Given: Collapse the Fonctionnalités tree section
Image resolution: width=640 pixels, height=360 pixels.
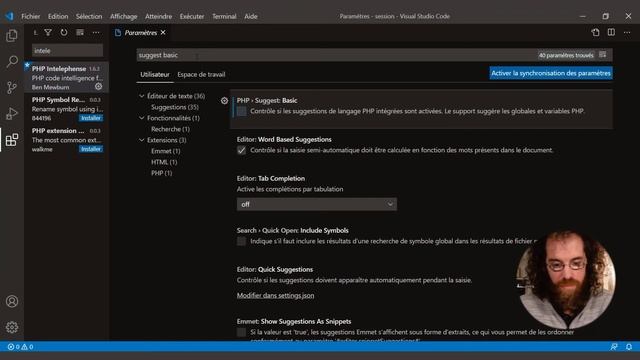Looking at the screenshot, I should (x=142, y=118).
